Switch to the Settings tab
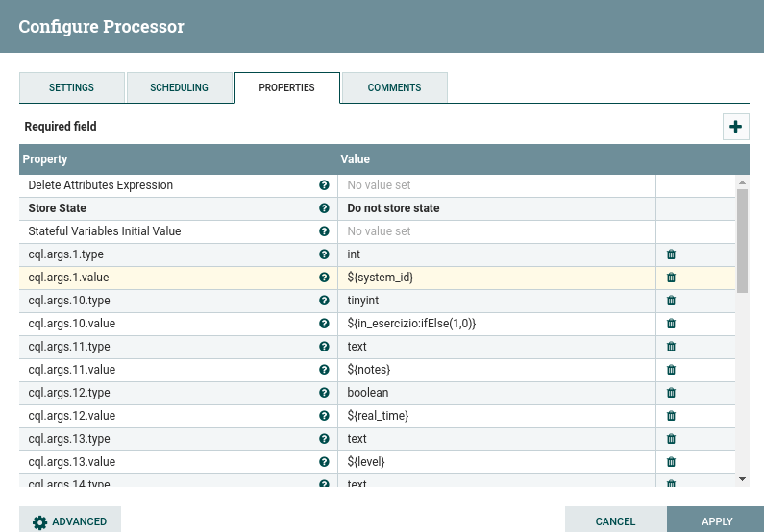This screenshot has width=764, height=532. (72, 87)
